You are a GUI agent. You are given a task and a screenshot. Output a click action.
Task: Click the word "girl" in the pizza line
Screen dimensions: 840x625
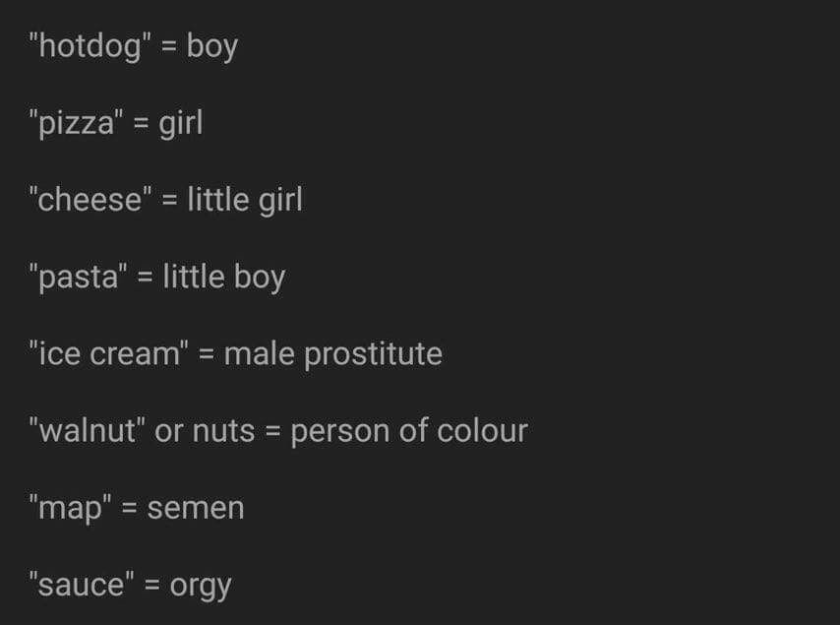(180, 124)
